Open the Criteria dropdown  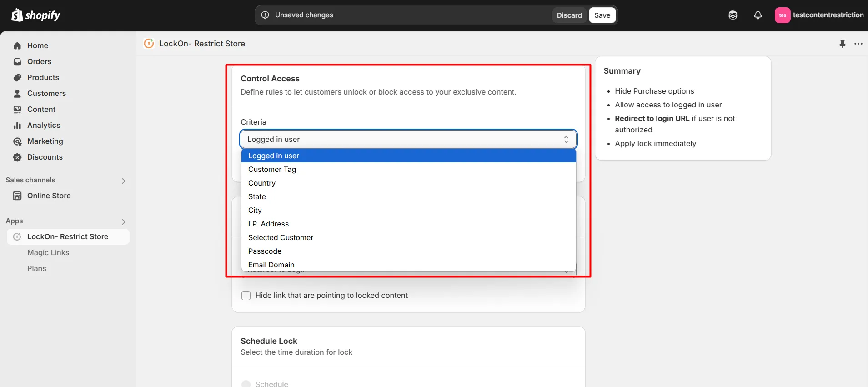tap(408, 139)
